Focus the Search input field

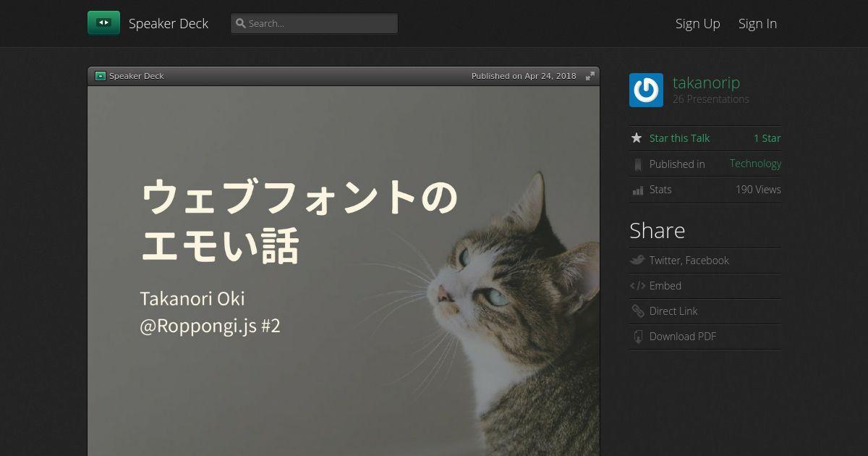pos(314,23)
